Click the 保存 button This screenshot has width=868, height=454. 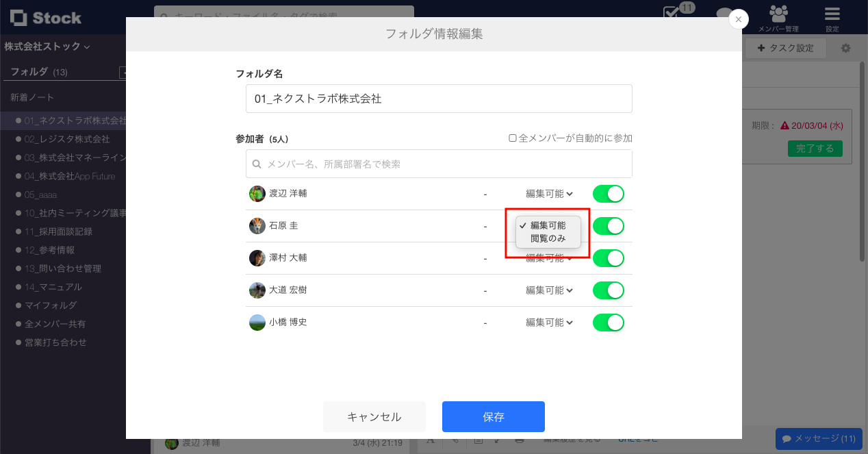tap(493, 417)
